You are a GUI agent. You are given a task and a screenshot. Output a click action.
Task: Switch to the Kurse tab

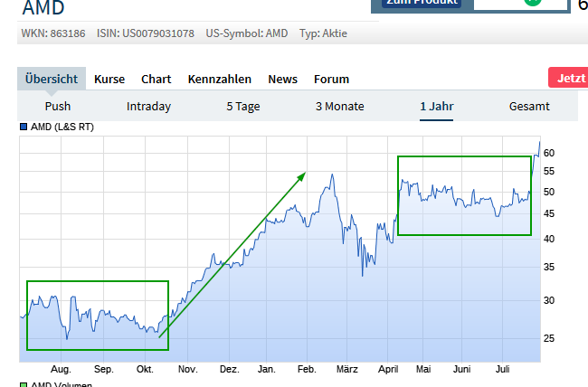click(109, 80)
